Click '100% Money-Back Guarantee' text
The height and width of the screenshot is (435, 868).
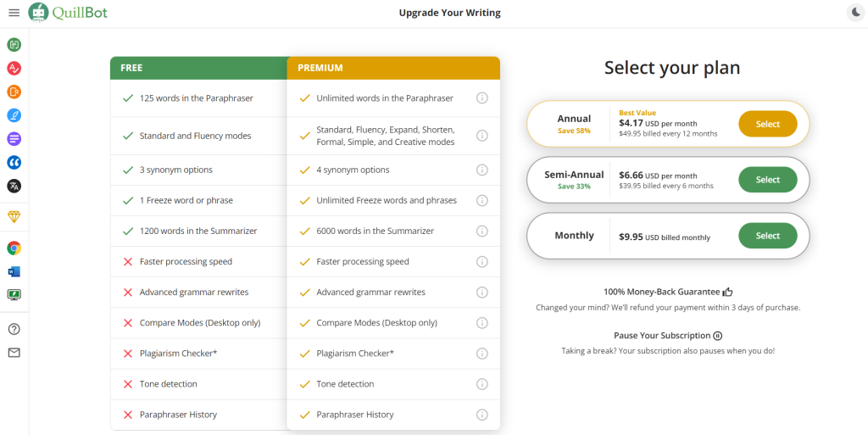coord(661,292)
